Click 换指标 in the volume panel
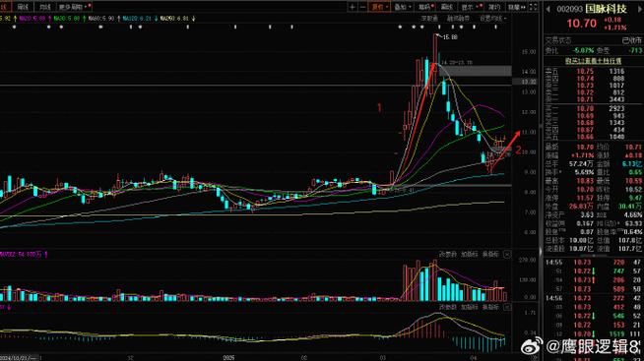 [490, 255]
